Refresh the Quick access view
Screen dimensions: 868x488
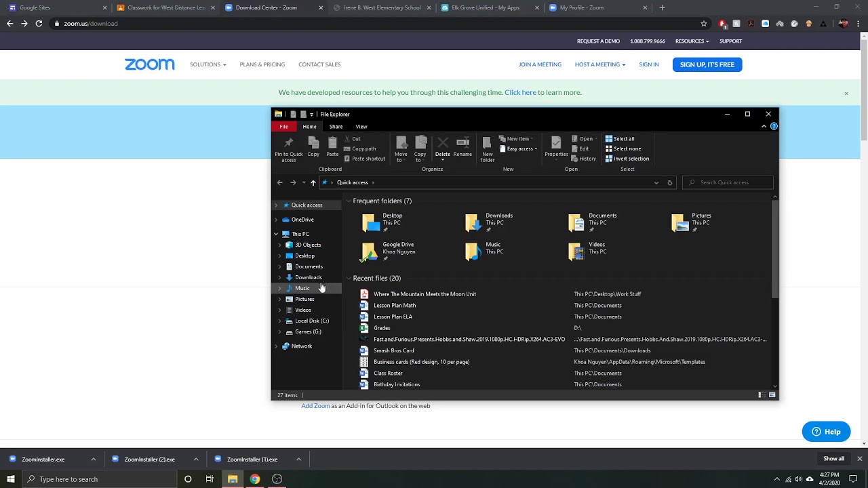coord(669,182)
